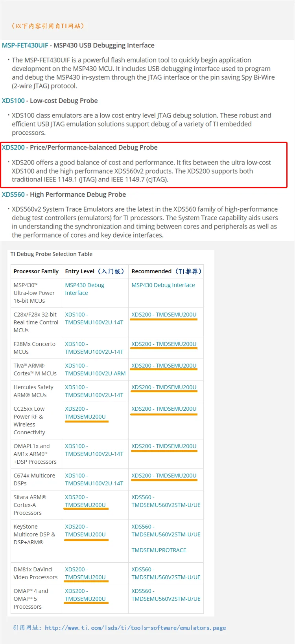Open the XDS560 High Performance heading link
This screenshot has height=644, width=295.
(x=13, y=195)
